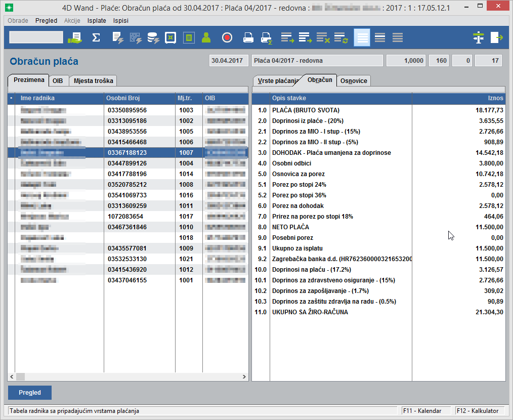
Task: Open the Isplate menu
Action: 97,21
